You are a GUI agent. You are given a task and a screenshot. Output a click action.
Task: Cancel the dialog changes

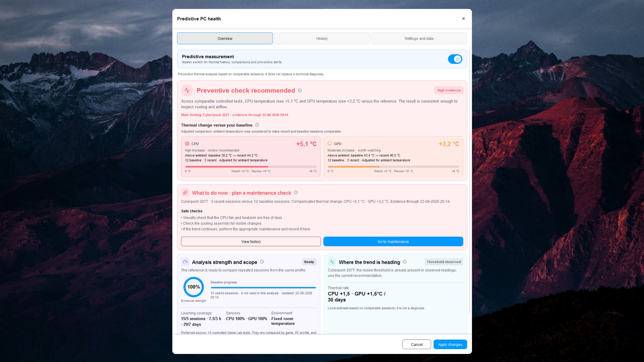[x=417, y=345]
